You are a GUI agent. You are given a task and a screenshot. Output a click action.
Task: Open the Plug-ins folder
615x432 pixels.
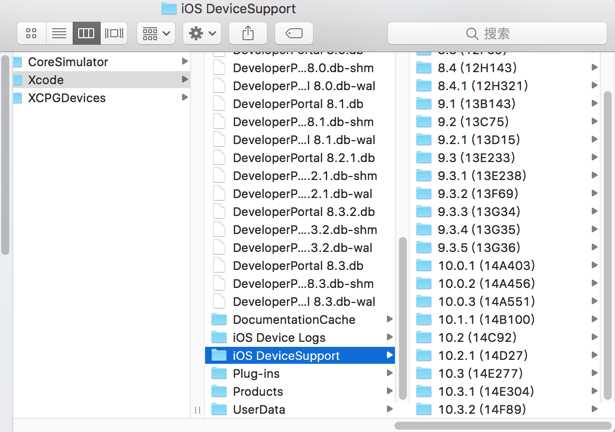(300, 374)
